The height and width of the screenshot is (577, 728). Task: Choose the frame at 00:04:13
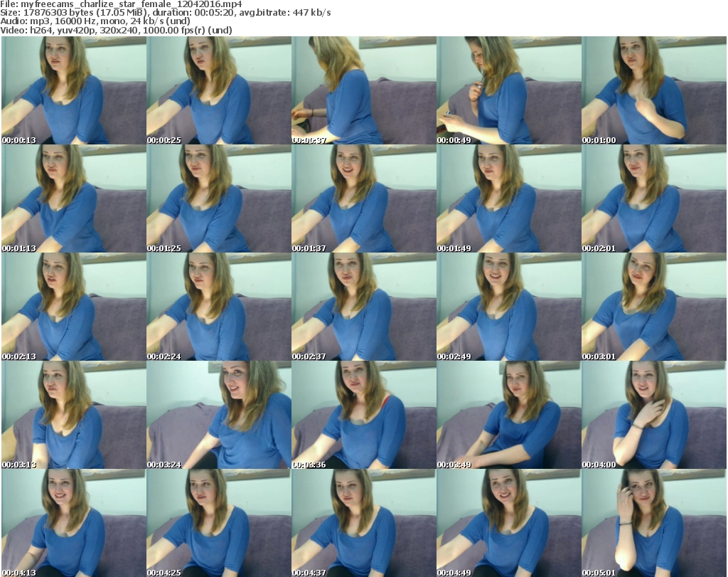coord(74,523)
